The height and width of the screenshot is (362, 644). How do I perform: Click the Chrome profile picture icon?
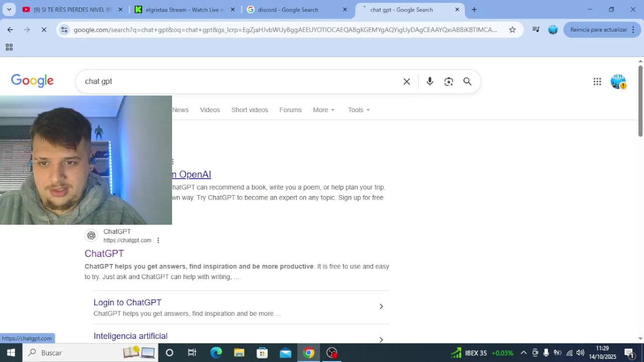(x=553, y=30)
